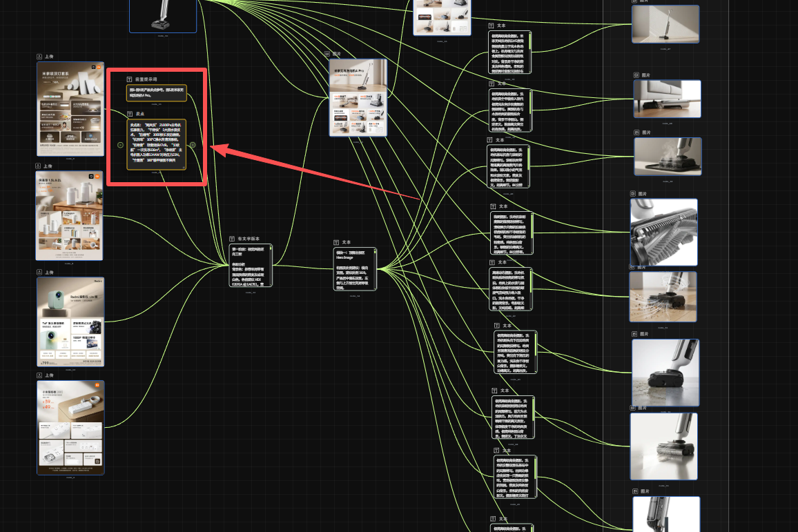Select the 卖点 selling points text box
The image size is (798, 532).
[157, 144]
